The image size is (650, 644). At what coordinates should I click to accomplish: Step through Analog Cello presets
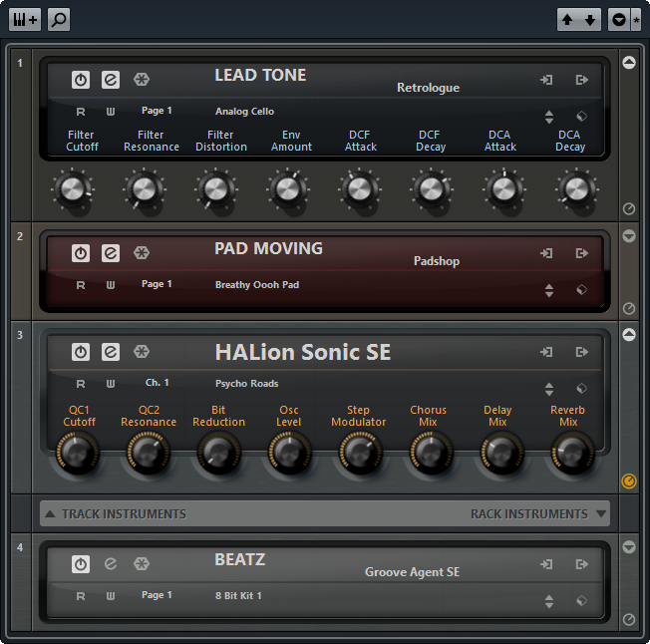click(549, 117)
